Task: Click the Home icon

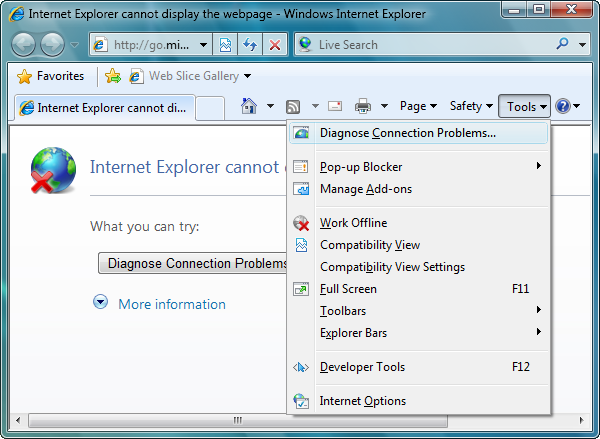Action: pyautogui.click(x=249, y=106)
